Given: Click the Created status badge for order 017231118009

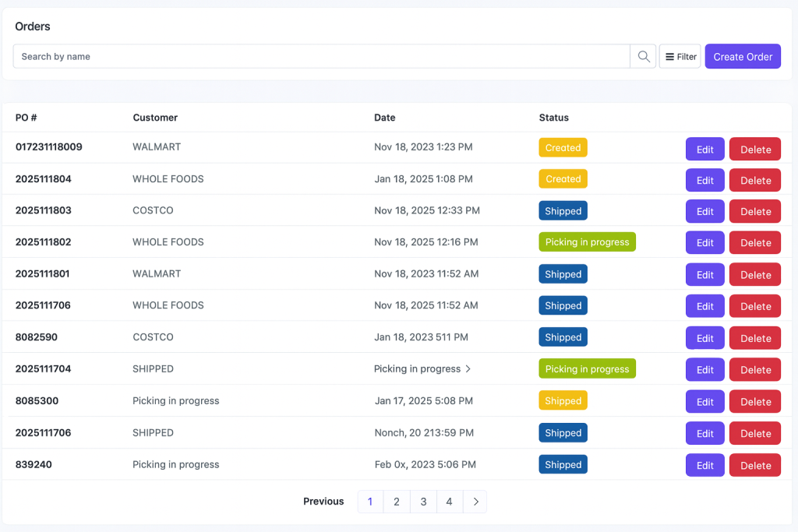Looking at the screenshot, I should coord(563,147).
